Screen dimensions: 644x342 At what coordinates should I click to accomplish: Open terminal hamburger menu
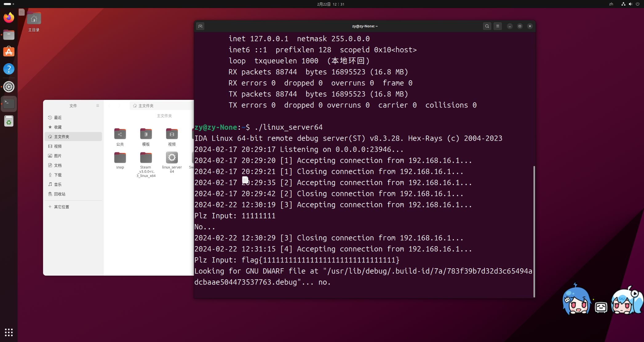tap(498, 26)
